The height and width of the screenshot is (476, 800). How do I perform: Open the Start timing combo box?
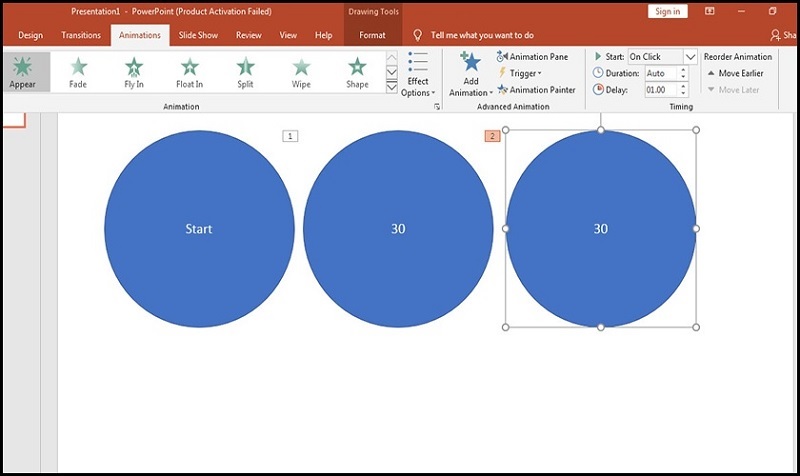(x=662, y=57)
